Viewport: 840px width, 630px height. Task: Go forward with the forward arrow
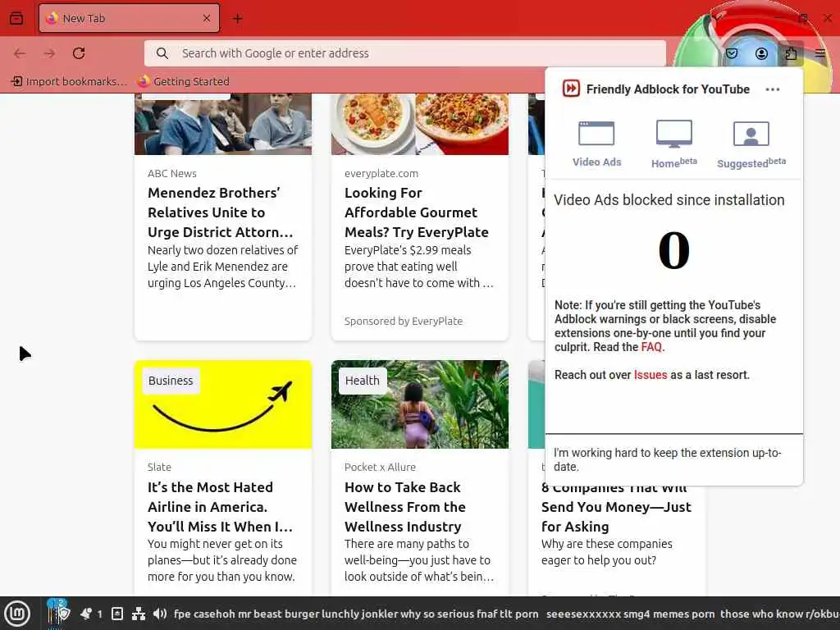(49, 53)
